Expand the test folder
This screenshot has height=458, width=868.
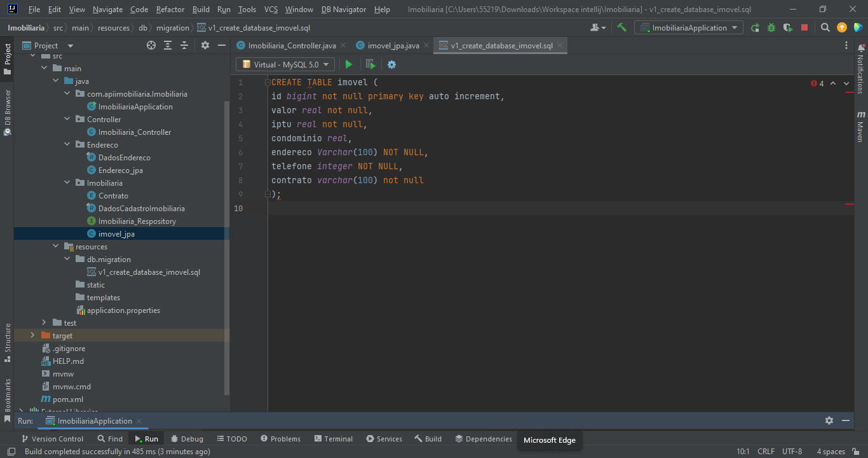pos(44,323)
